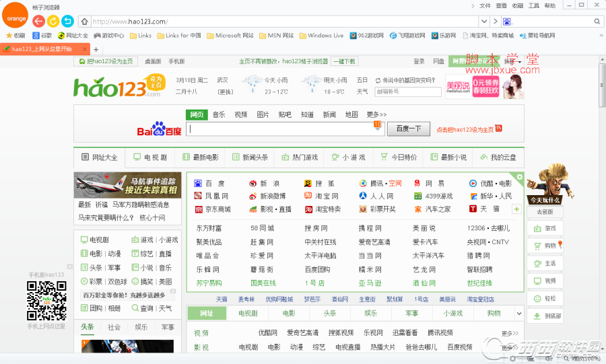
Task: Open the Links bookmark folder
Action: click(141, 36)
